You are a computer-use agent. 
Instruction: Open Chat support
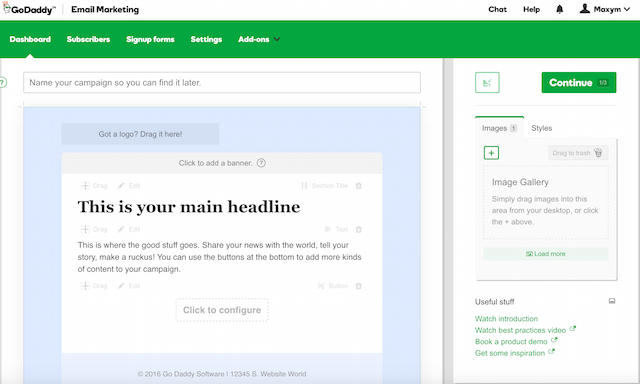pyautogui.click(x=497, y=9)
